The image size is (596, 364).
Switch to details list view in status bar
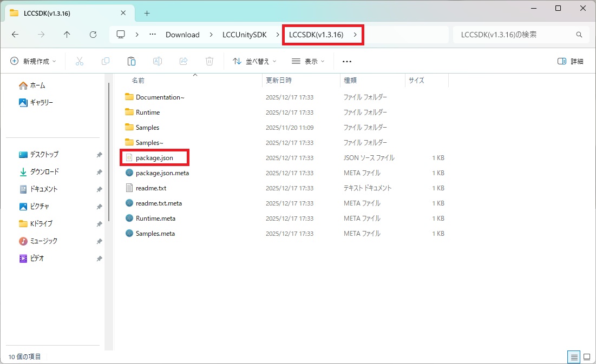574,357
